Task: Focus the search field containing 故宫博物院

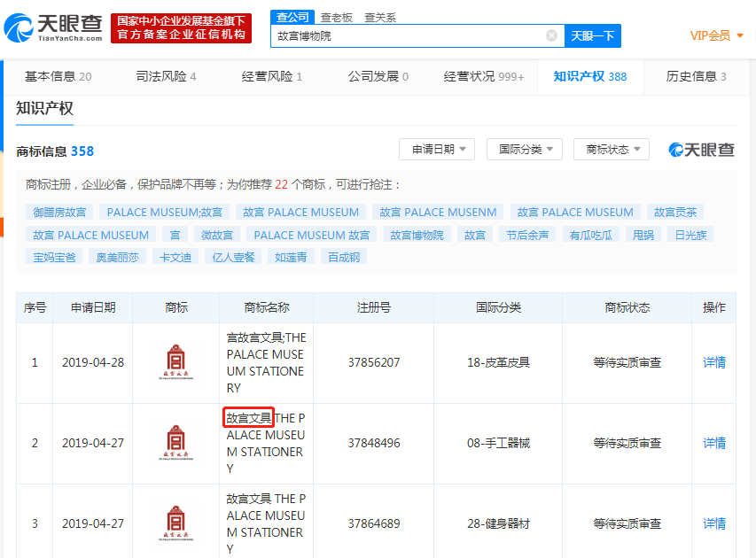Action: 417,36
